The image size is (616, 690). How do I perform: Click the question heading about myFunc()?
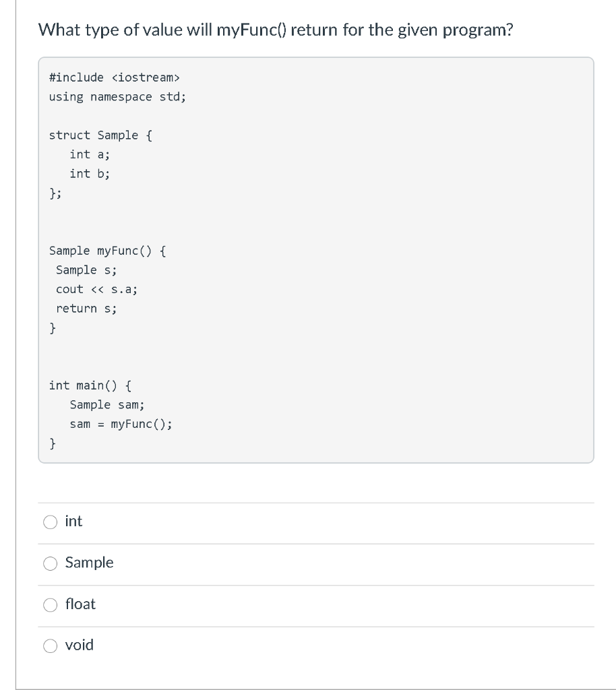[x=276, y=30]
